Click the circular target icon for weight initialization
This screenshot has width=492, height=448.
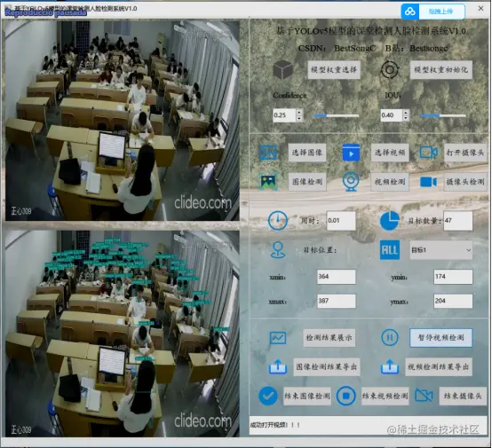pyautogui.click(x=389, y=69)
